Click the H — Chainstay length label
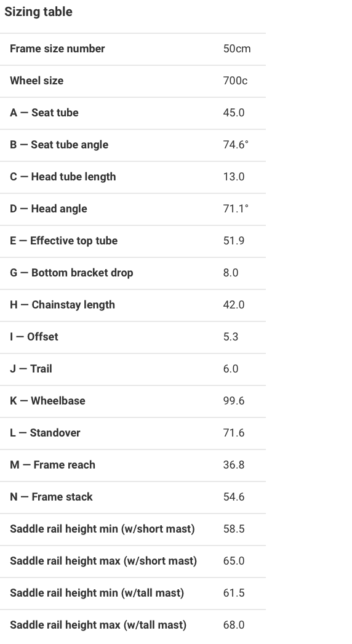The image size is (352, 644). [62, 305]
